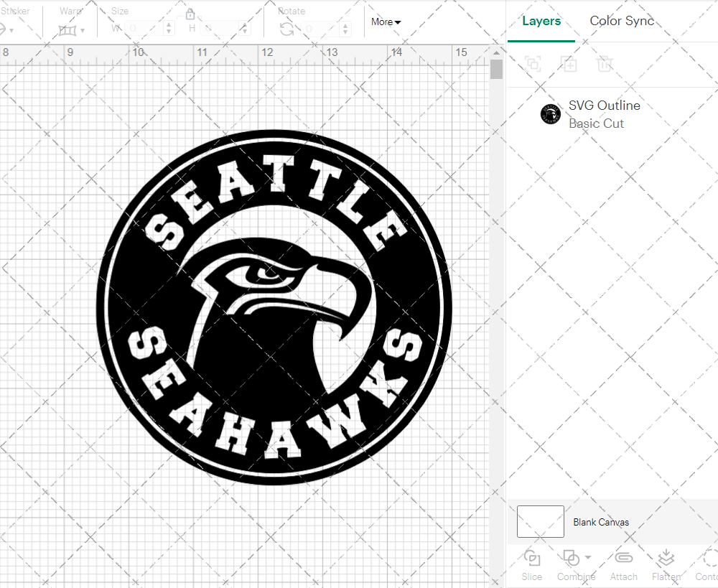Click the Group layers icon
The width and height of the screenshot is (718, 588).
[x=533, y=64]
